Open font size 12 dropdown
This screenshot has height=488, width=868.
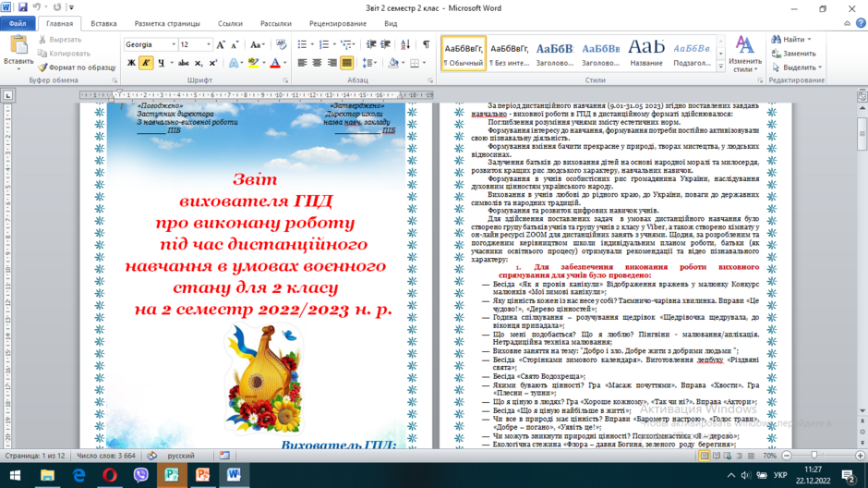click(208, 44)
